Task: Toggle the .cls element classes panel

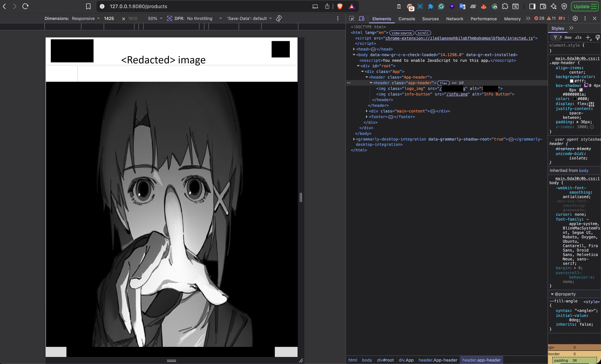Action: [578, 38]
